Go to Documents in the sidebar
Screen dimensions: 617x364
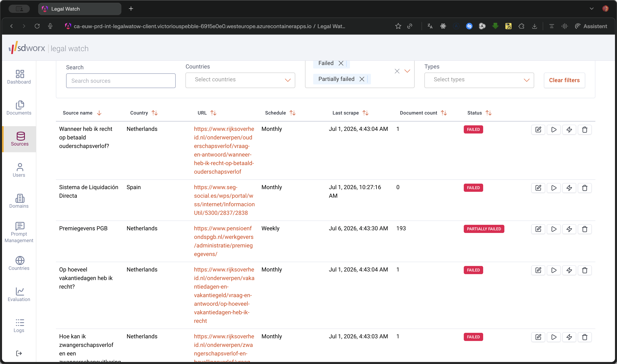click(19, 108)
